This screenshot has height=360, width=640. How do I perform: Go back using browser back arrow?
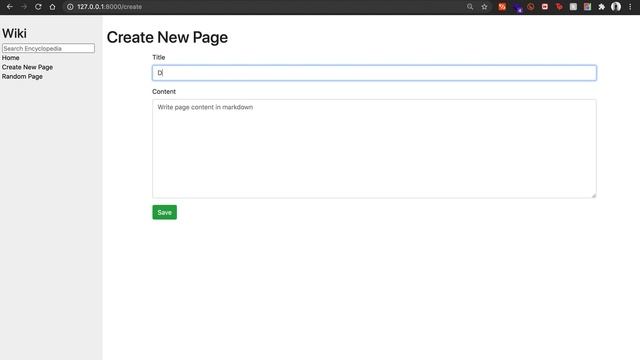point(9,7)
